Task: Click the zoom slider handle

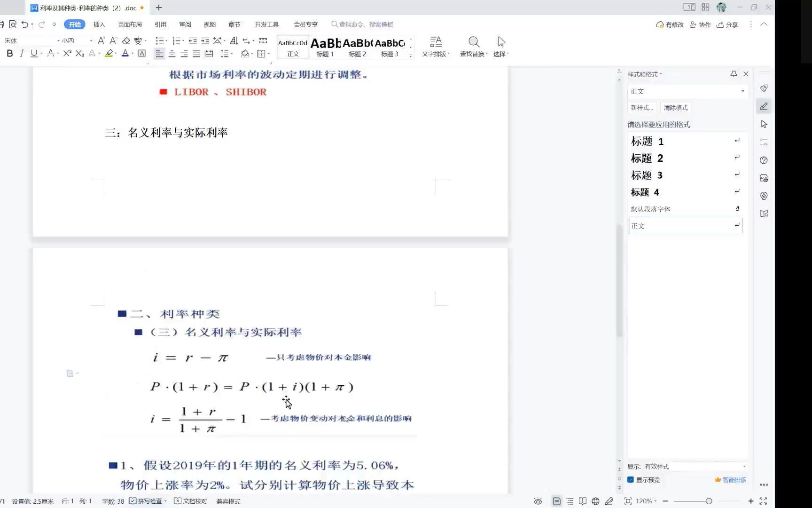Action: (709, 501)
